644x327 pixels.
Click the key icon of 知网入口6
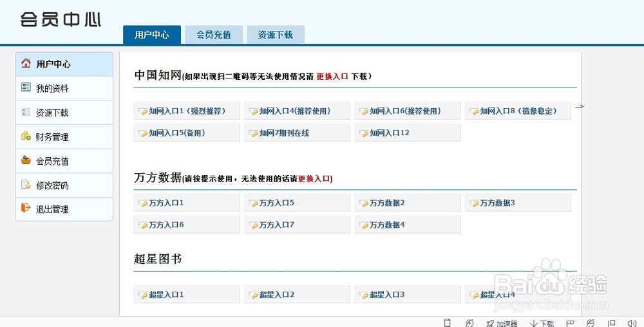tap(364, 111)
